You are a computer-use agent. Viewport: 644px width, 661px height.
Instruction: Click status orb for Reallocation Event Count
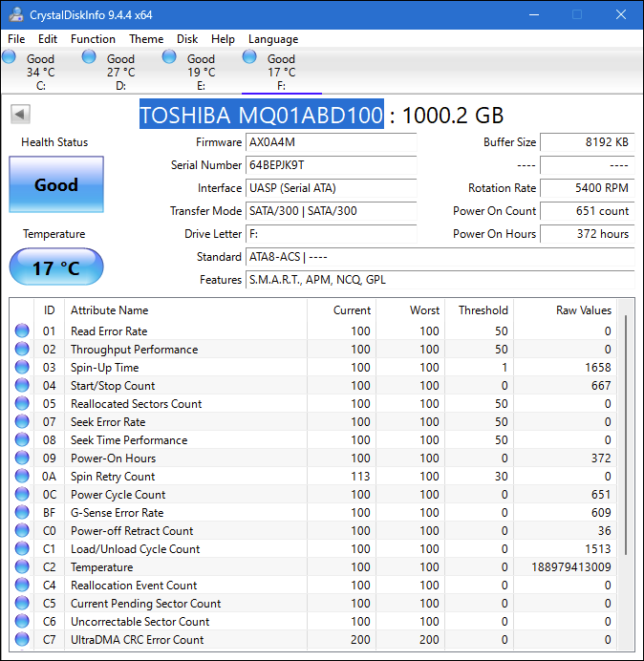point(22,585)
